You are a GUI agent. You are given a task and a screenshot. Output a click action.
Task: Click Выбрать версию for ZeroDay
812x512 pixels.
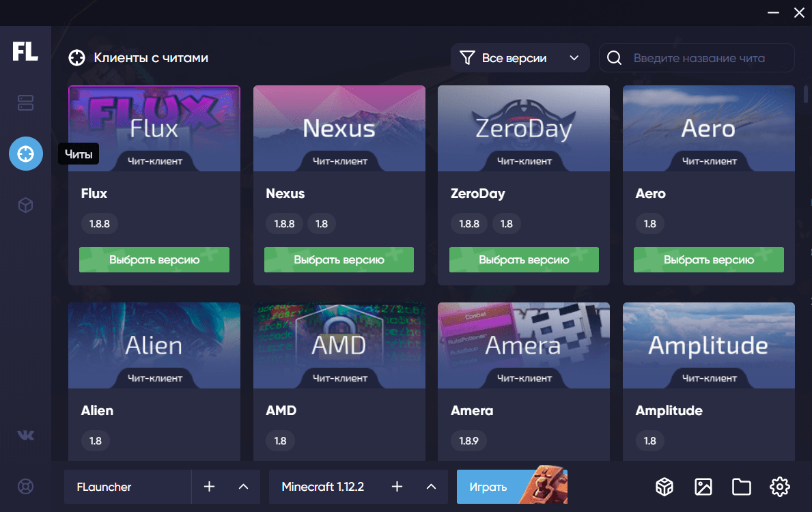click(524, 260)
